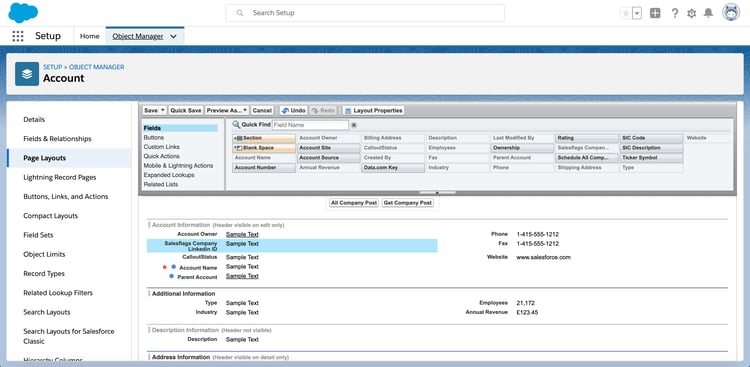
Task: Click the Undo button
Action: pos(293,111)
